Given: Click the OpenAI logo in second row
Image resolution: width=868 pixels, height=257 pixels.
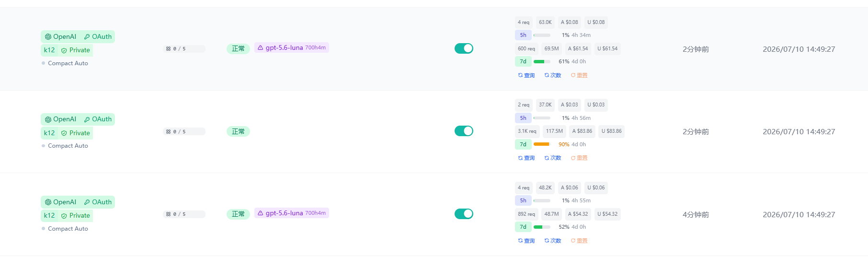Looking at the screenshot, I should coord(48,119).
